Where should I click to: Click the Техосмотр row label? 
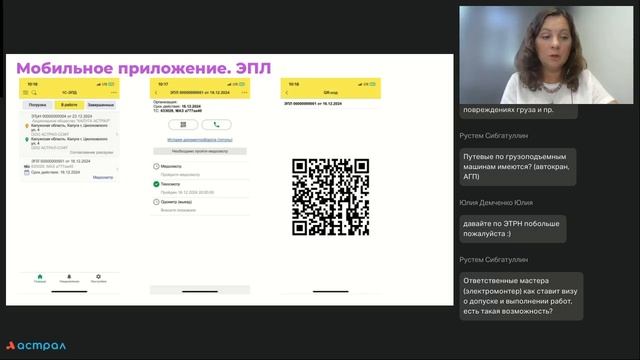(170, 184)
